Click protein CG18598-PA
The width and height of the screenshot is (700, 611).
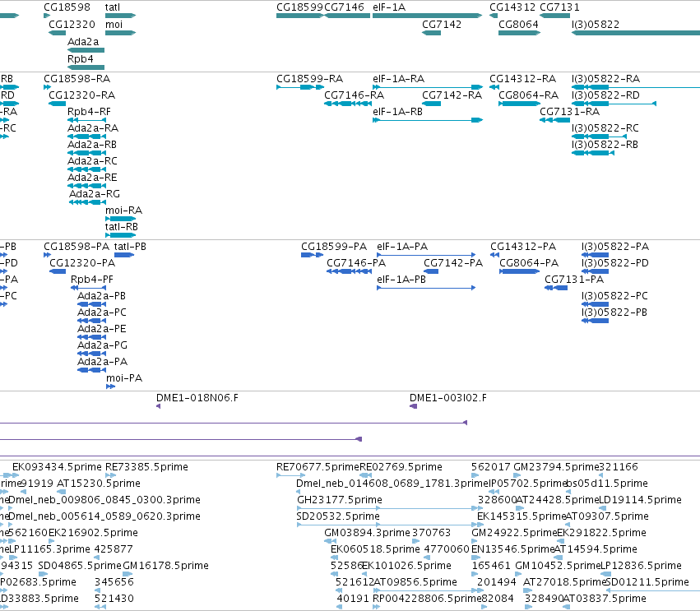(48, 255)
